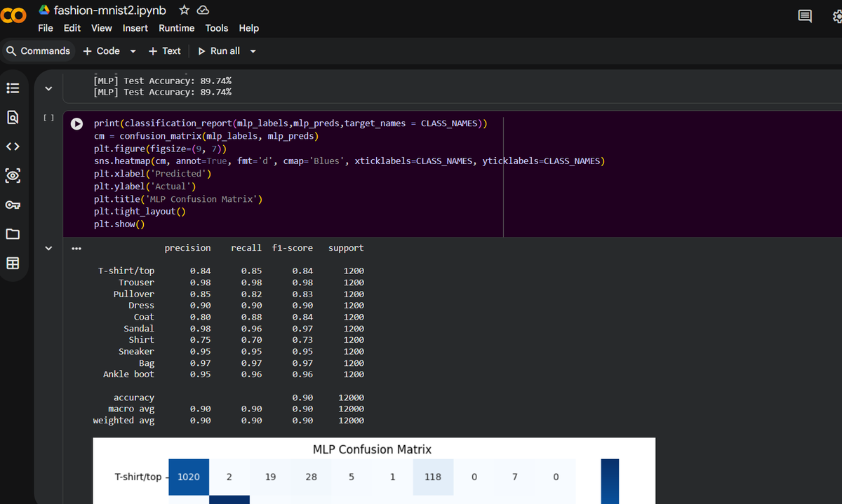Click the cell execution count brackets
Viewport: 842px width, 504px height.
(x=48, y=118)
